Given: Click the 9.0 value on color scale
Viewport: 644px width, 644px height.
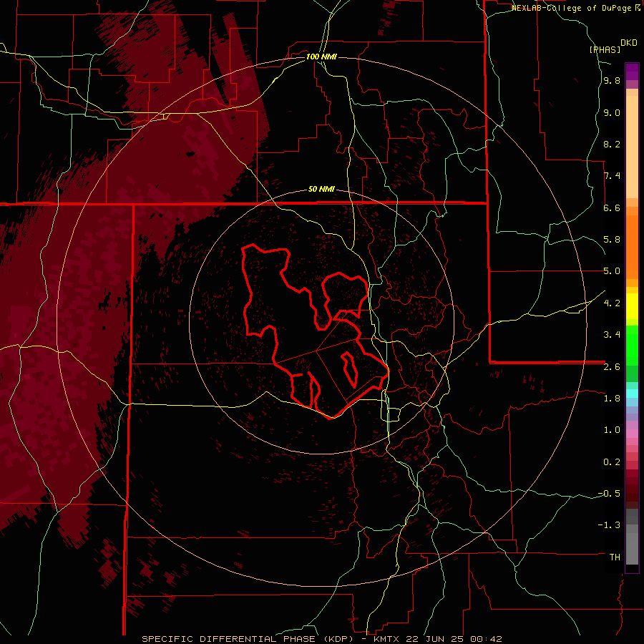Looking at the screenshot, I should click(612, 113).
